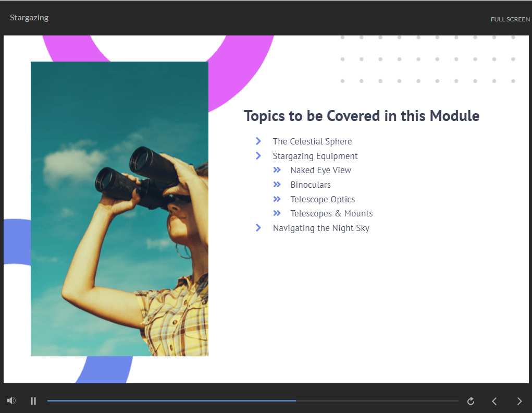Viewport: 532px width, 413px height.
Task: Select Naked Eye View subtopic
Action: pos(320,170)
